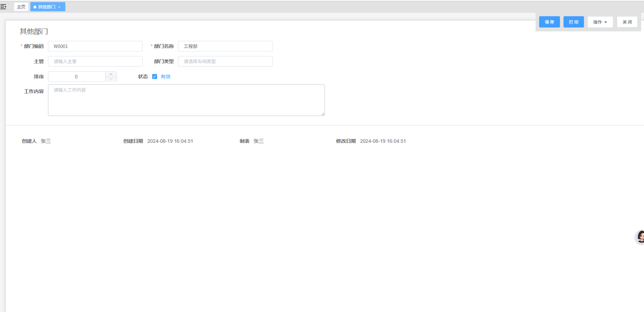Focus the 部门编码 field containing W0001
The height and width of the screenshot is (312, 644).
pos(95,46)
